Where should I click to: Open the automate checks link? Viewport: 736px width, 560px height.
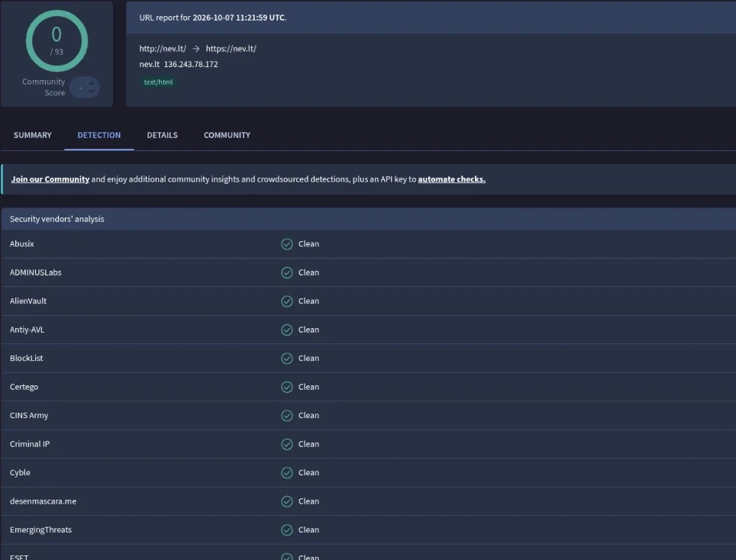(451, 179)
